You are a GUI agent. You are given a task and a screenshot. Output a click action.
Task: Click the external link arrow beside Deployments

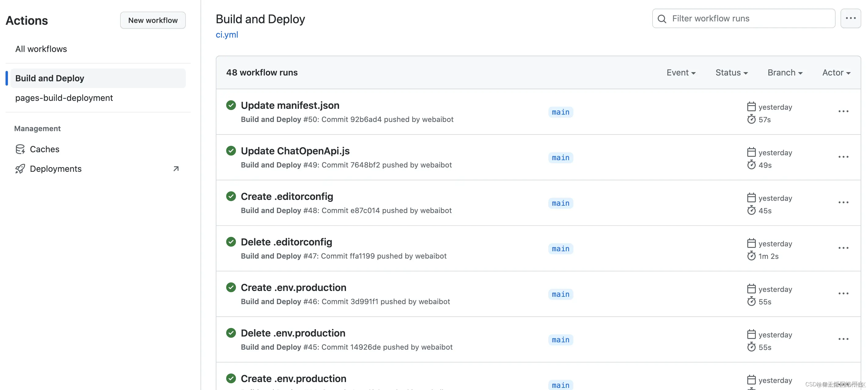[x=176, y=168]
